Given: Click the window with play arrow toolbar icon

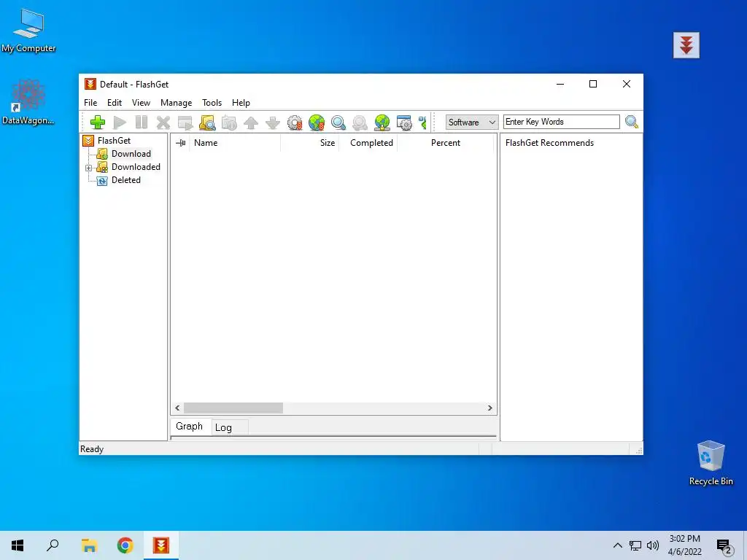Looking at the screenshot, I should pos(185,122).
